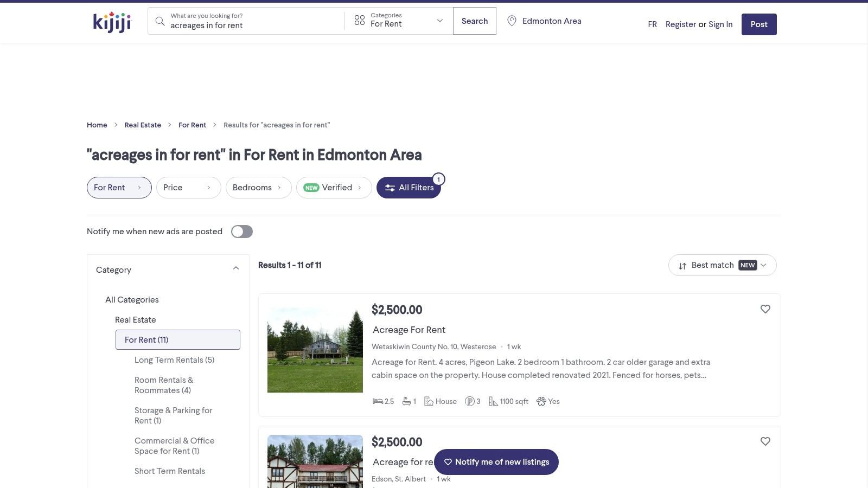Click Wetaskiwin County No. 10, Westerose location

(434, 347)
